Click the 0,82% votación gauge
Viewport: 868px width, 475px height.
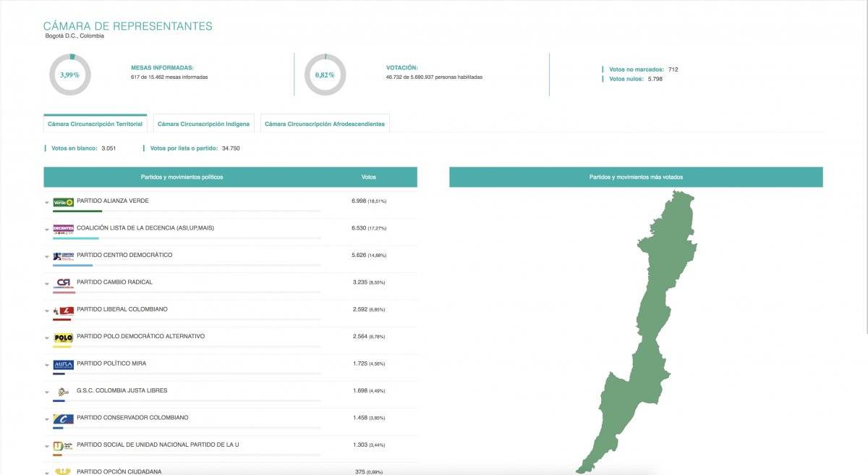[325, 75]
